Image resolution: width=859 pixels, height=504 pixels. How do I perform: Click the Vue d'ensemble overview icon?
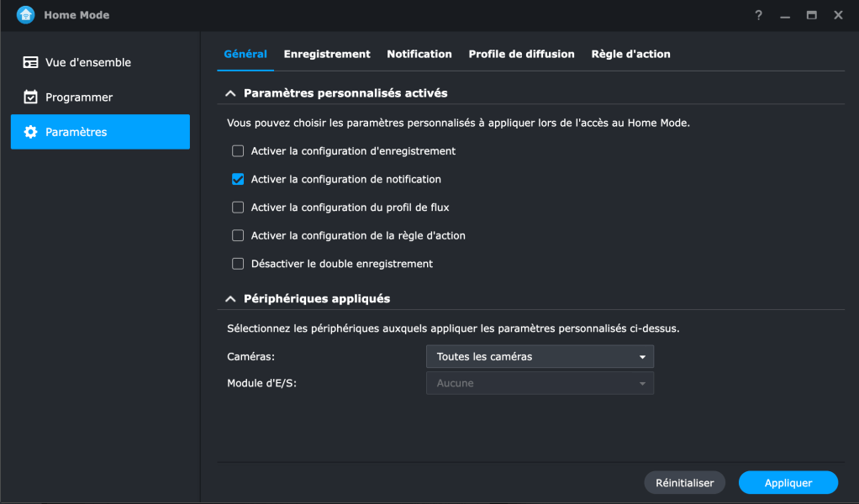click(x=30, y=62)
